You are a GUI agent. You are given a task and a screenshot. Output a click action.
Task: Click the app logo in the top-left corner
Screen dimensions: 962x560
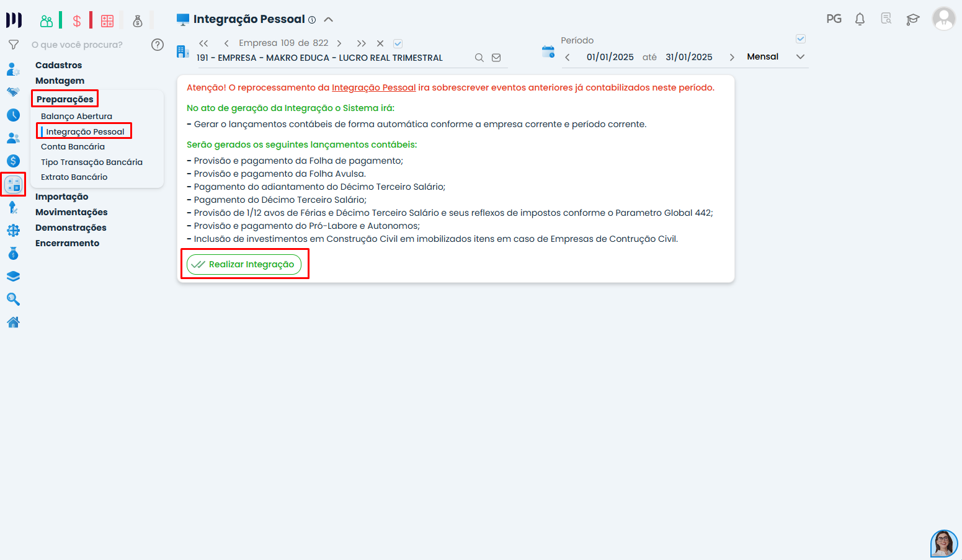coord(14,20)
